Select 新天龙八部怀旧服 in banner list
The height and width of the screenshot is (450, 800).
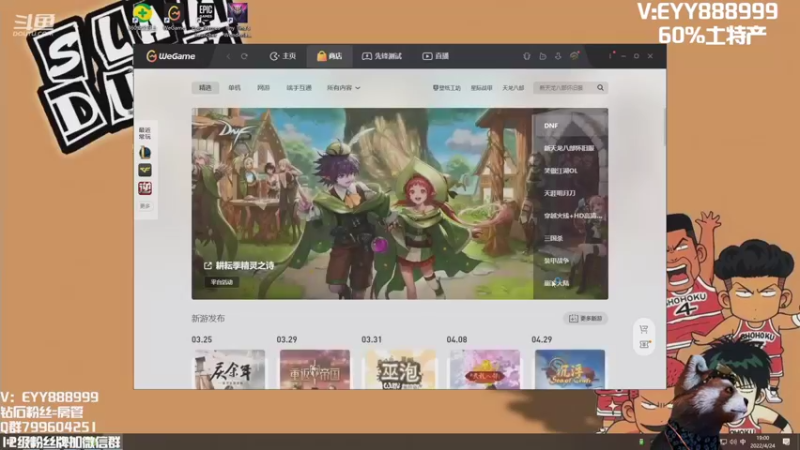[569, 148]
